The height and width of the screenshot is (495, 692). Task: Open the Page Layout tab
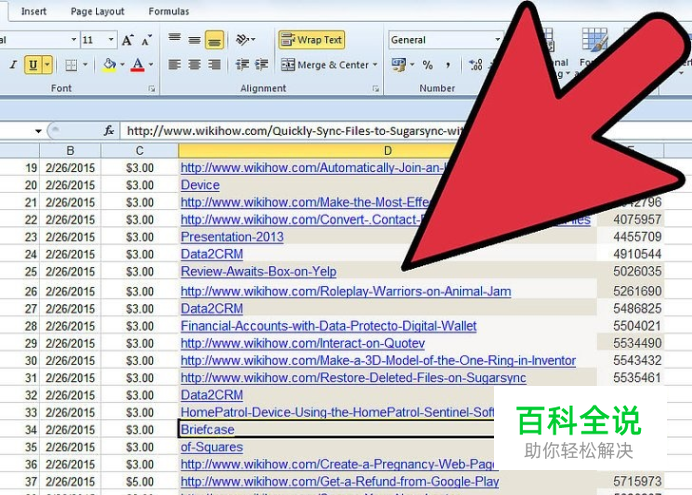(x=97, y=11)
